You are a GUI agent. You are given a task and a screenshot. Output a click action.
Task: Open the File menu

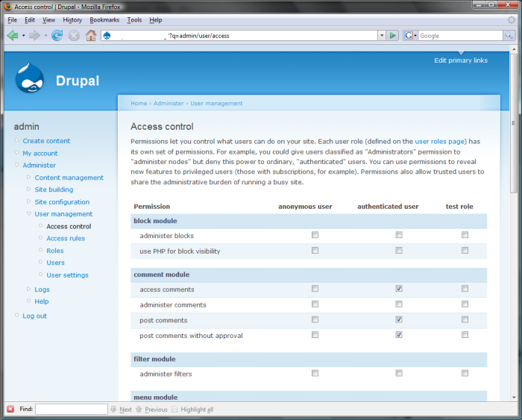click(x=13, y=20)
